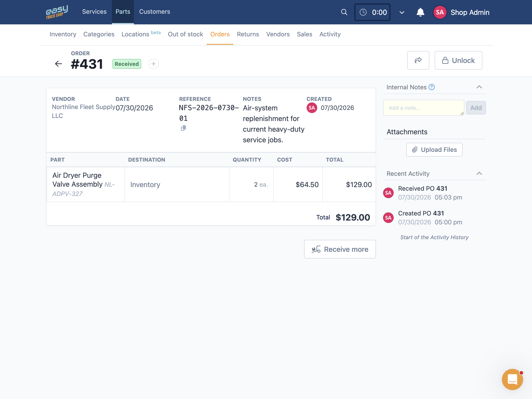532x399 pixels.
Task: Go to Customers in top navigation
Action: (155, 12)
